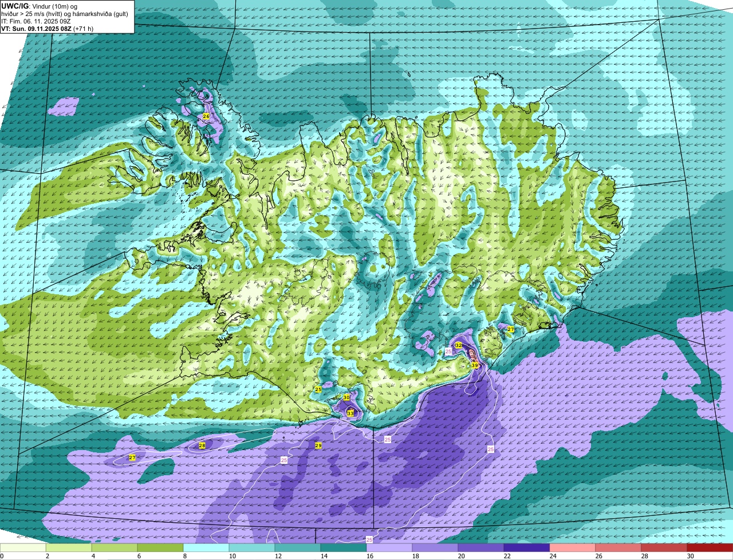The height and width of the screenshot is (560, 733).
Task: Choose the 22–24 m/s deep indigo swatch
Action: 527,548
